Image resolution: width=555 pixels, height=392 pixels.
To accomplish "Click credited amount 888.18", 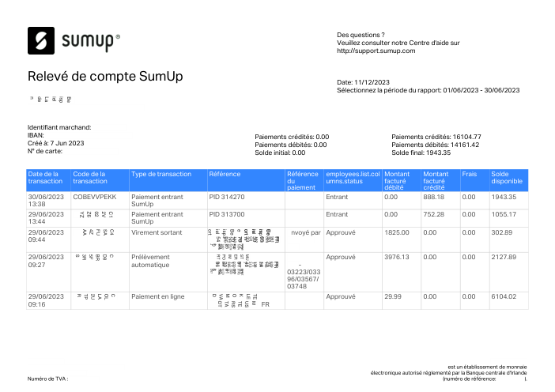I will [x=433, y=197].
